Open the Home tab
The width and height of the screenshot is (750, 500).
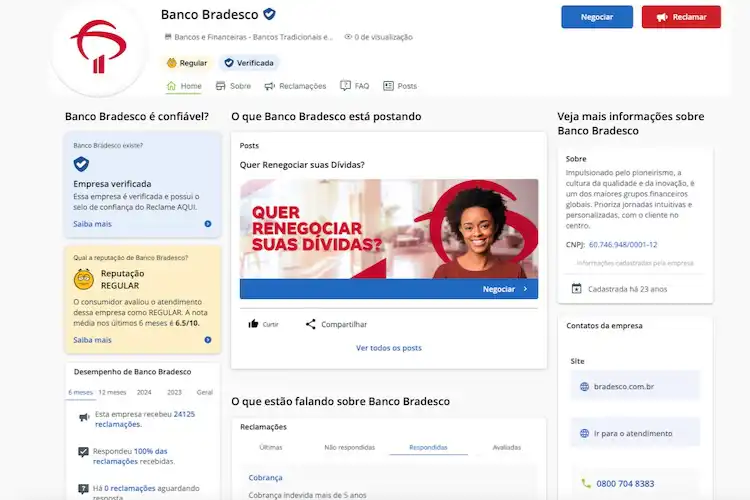pyautogui.click(x=184, y=86)
